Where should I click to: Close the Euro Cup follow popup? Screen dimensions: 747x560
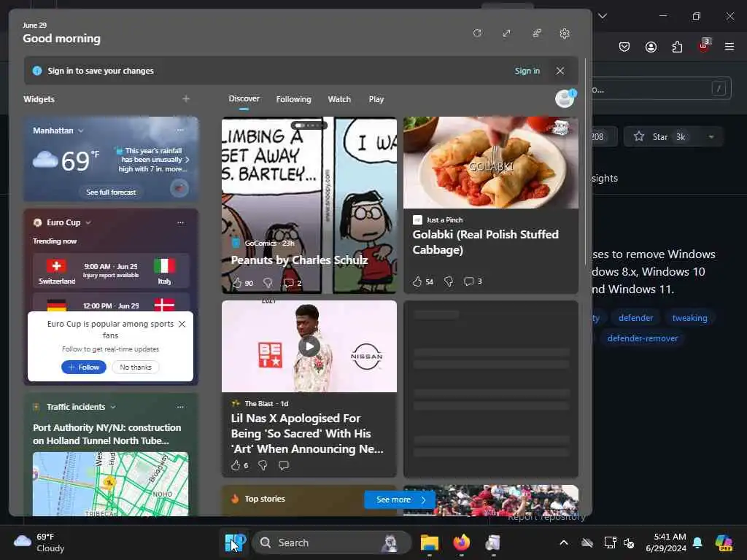tap(182, 324)
